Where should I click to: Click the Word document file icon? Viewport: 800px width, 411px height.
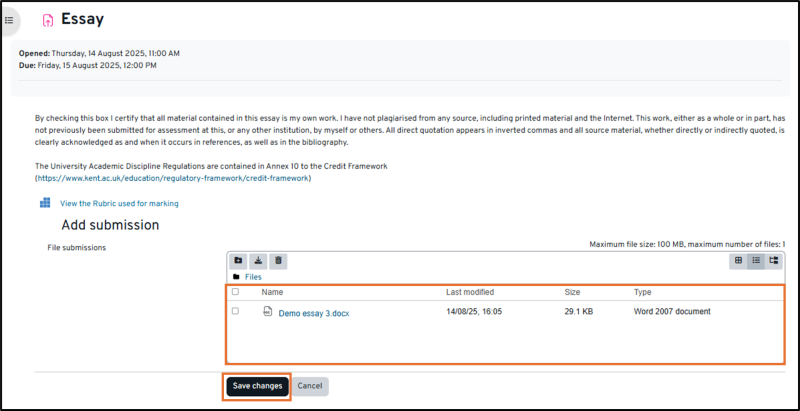(267, 312)
